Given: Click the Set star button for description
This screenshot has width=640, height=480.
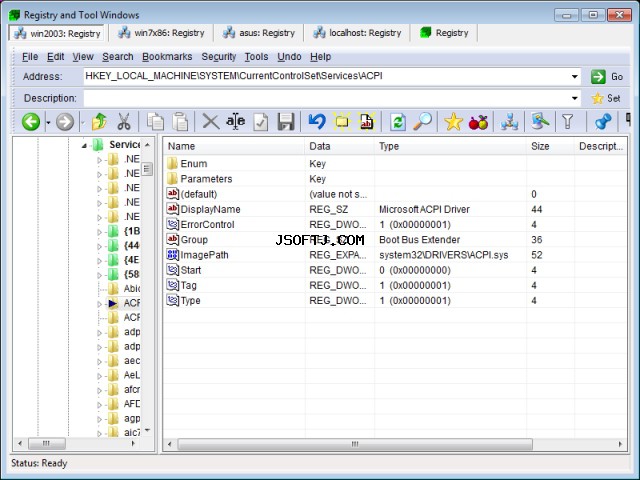Looking at the screenshot, I should pyautogui.click(x=606, y=98).
